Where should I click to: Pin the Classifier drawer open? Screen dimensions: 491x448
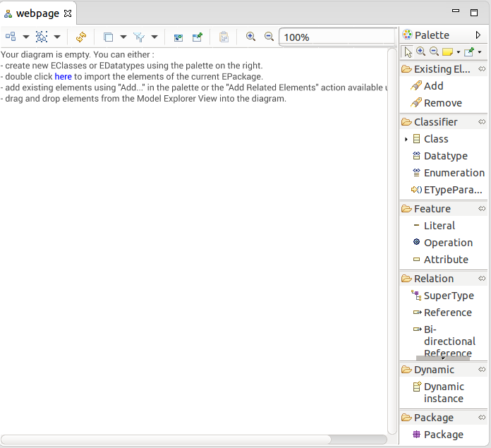[482, 121]
